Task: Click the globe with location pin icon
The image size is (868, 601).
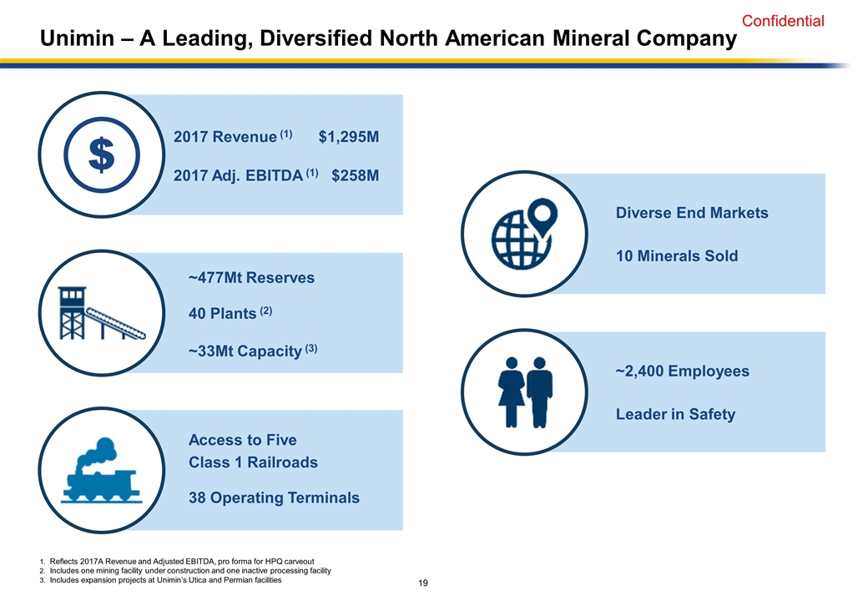Action: [524, 233]
